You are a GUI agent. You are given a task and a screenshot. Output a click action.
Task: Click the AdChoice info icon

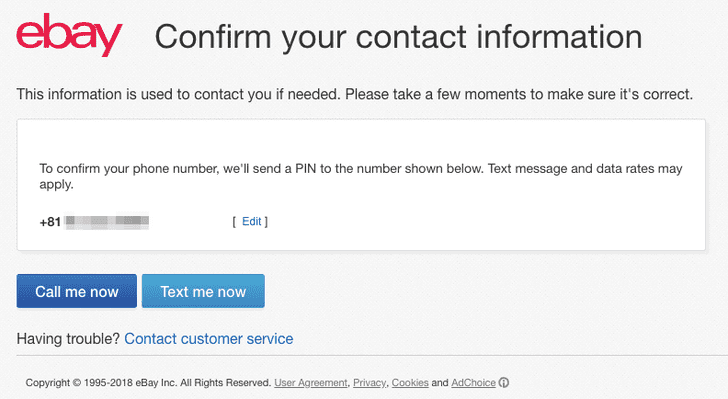coord(504,383)
